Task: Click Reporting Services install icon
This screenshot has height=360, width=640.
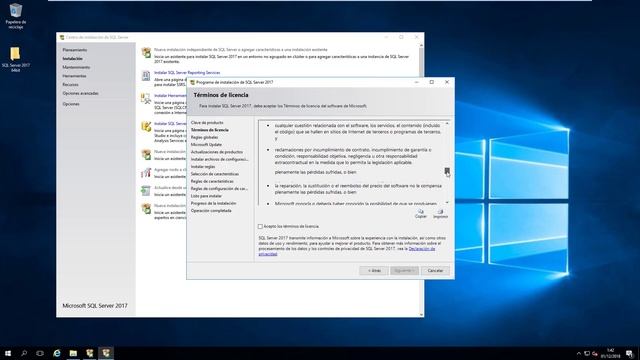Action: click(x=146, y=76)
